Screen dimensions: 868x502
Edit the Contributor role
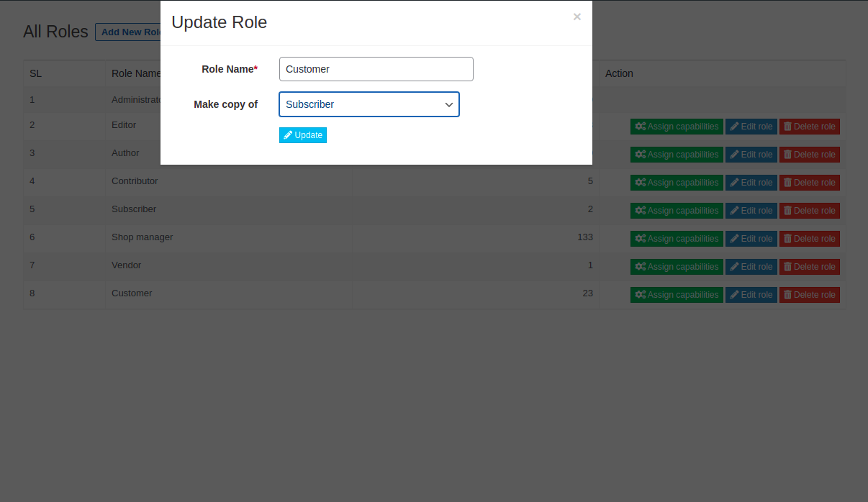(751, 183)
